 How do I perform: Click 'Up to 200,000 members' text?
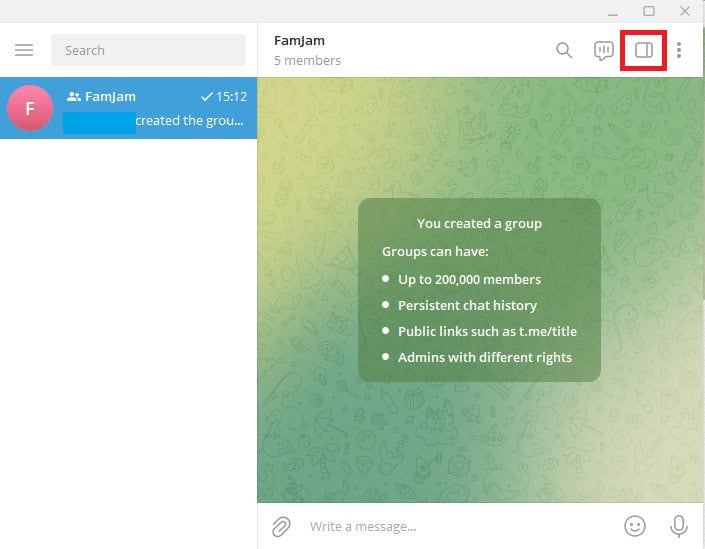469,279
